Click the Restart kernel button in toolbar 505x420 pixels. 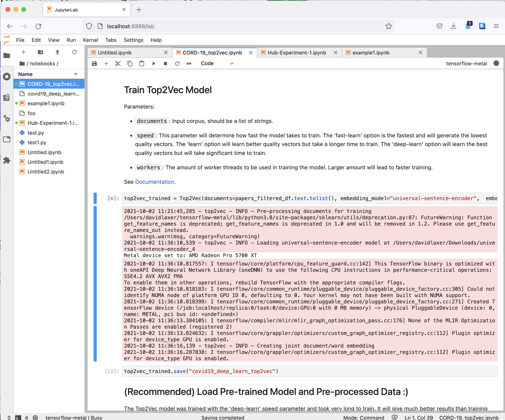(177, 63)
